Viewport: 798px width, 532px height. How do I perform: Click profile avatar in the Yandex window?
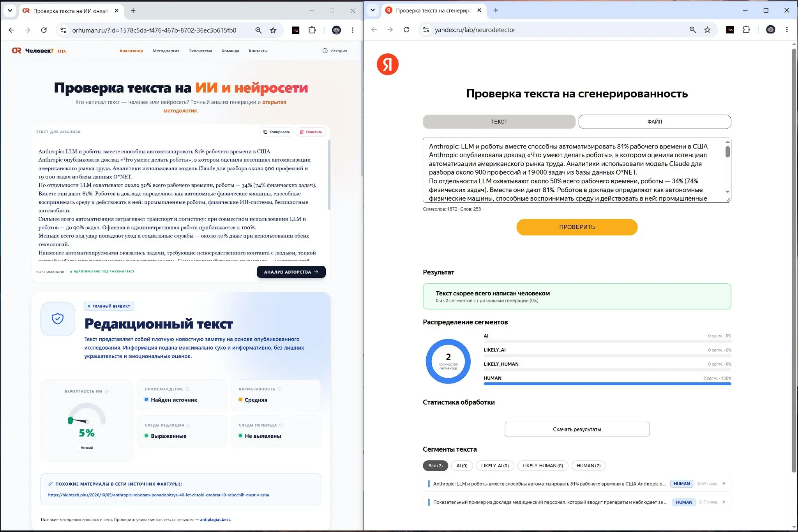point(770,30)
